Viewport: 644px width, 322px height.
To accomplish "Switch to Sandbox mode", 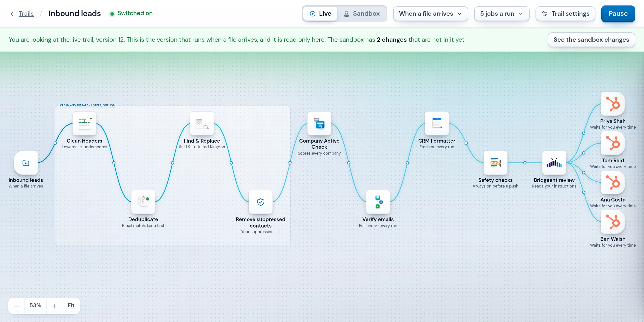I will [x=362, y=13].
